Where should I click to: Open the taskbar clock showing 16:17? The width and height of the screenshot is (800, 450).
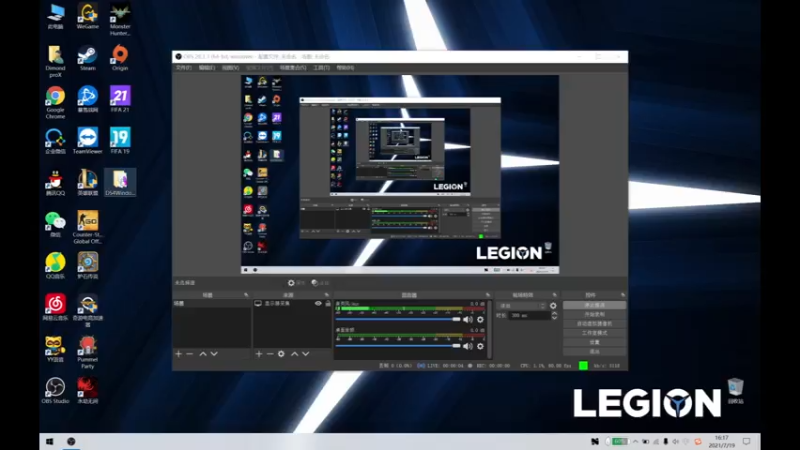[721, 441]
